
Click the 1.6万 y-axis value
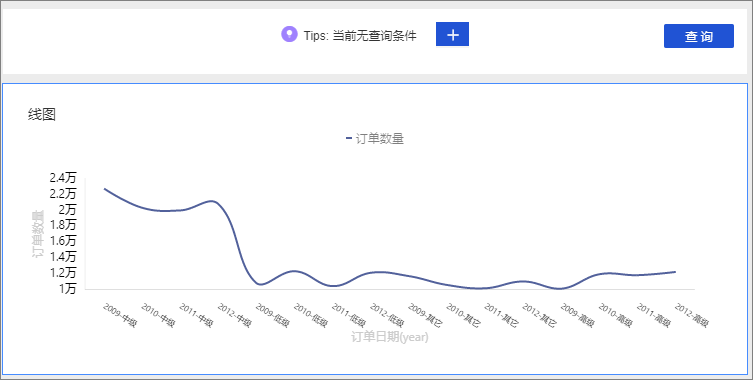[62, 241]
